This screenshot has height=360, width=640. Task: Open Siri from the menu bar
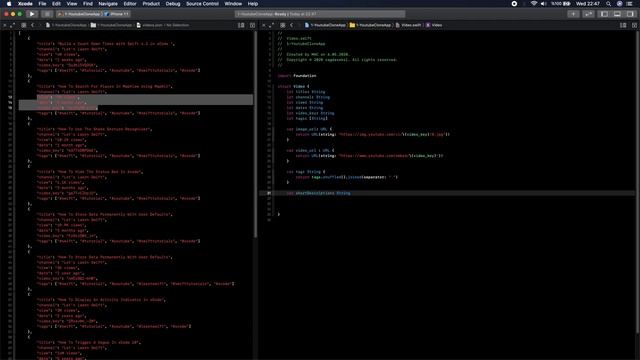pyautogui.click(x=620, y=4)
